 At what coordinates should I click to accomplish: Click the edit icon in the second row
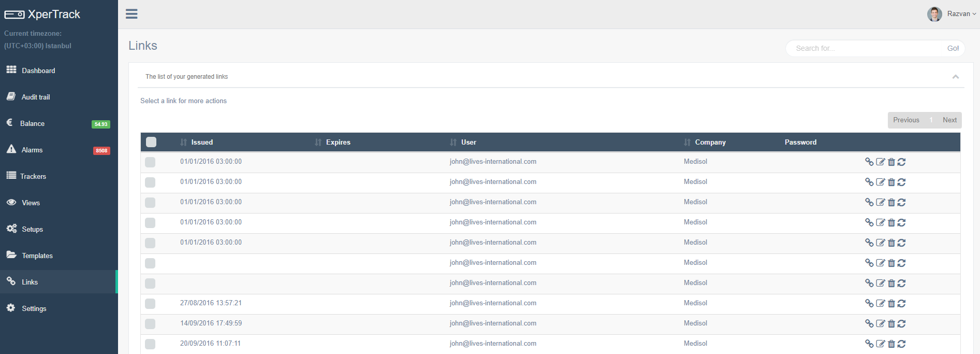pyautogui.click(x=880, y=182)
